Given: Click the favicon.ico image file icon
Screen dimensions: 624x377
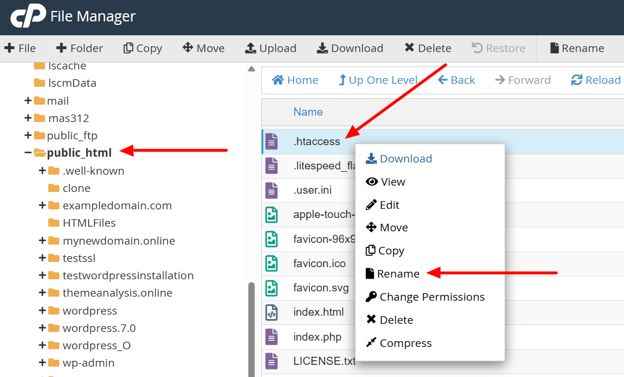Looking at the screenshot, I should tap(271, 264).
